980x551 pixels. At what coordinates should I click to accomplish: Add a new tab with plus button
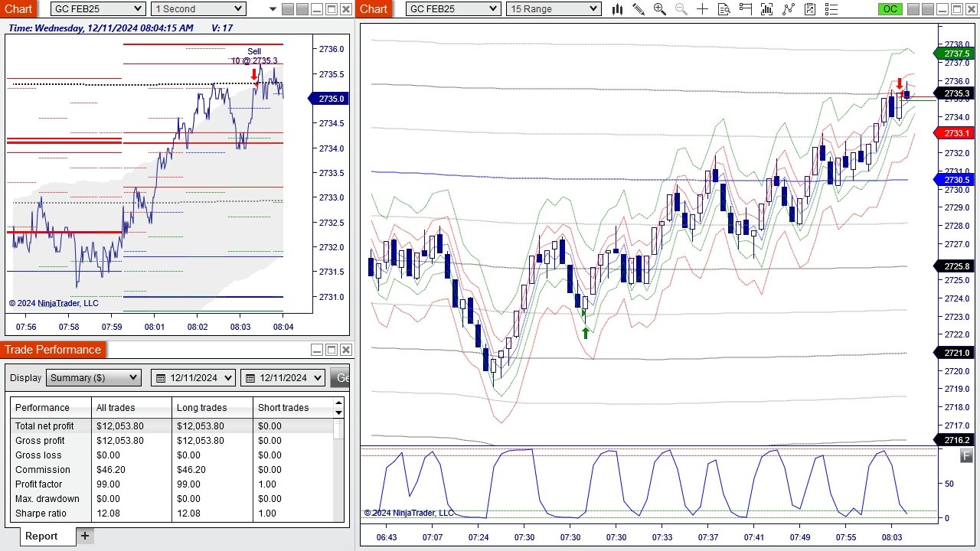(85, 536)
